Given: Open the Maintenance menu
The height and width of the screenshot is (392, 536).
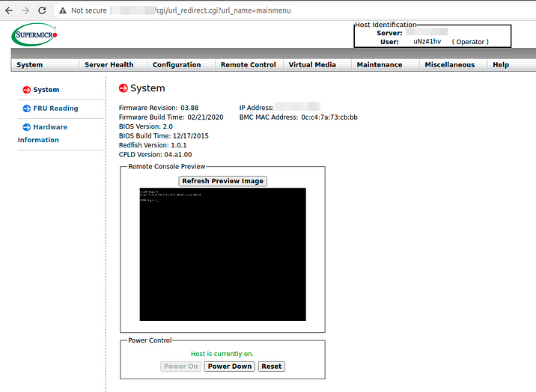Looking at the screenshot, I should 379,65.
